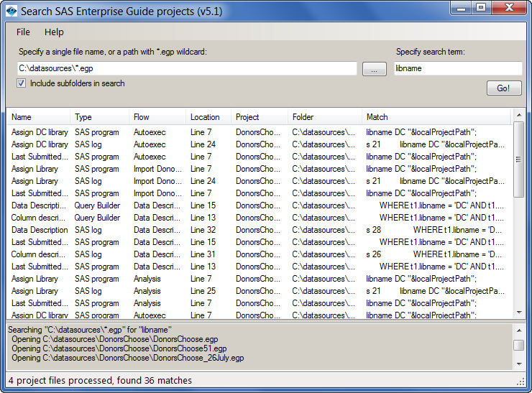The height and width of the screenshot is (393, 532).
Task: Click the window resize grip icon
Action: coord(520,382)
